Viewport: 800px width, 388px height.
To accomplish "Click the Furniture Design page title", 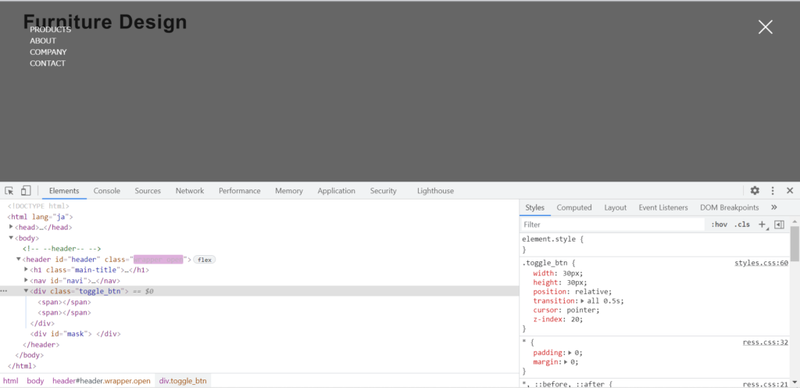I will (105, 22).
